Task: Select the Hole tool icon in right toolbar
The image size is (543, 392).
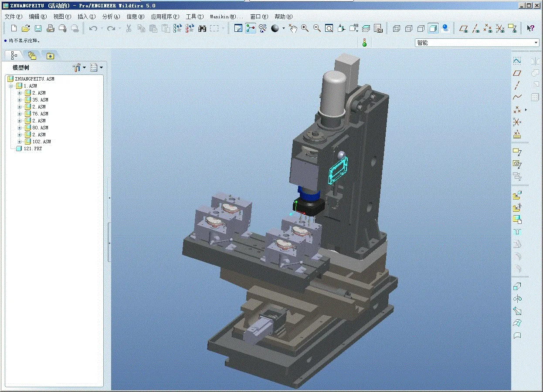Action: [517, 232]
